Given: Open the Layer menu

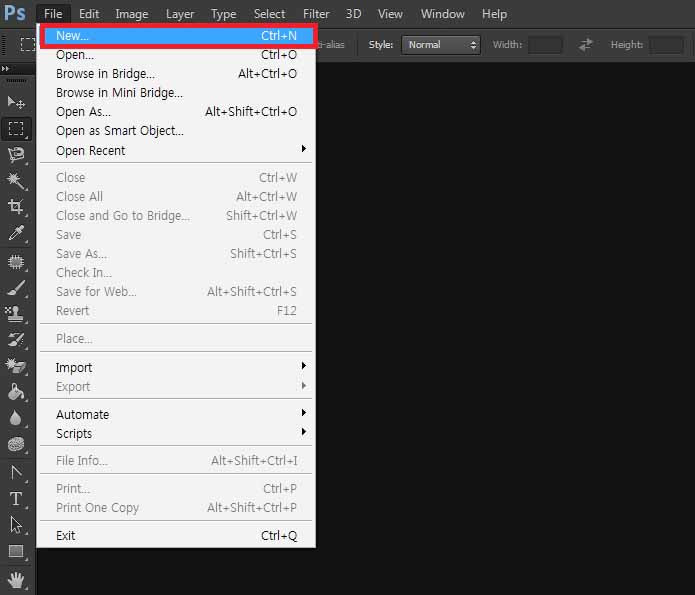Looking at the screenshot, I should (x=180, y=14).
